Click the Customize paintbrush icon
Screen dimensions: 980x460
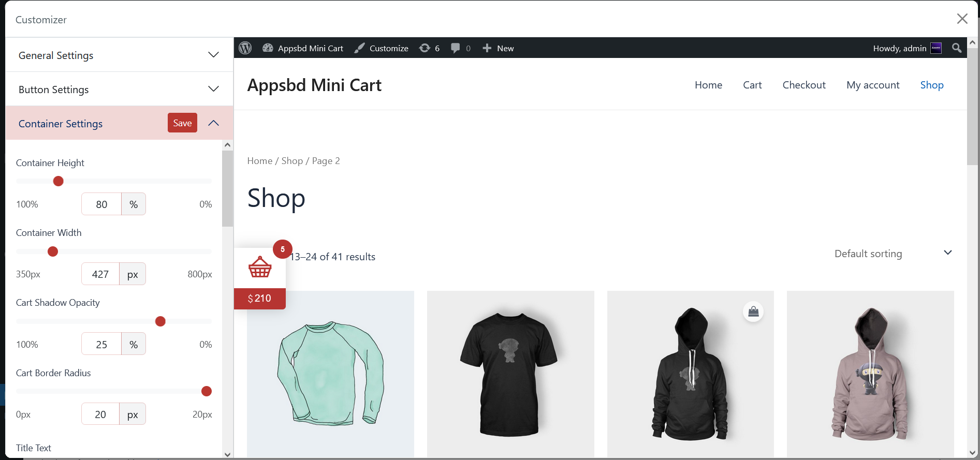[x=359, y=48]
